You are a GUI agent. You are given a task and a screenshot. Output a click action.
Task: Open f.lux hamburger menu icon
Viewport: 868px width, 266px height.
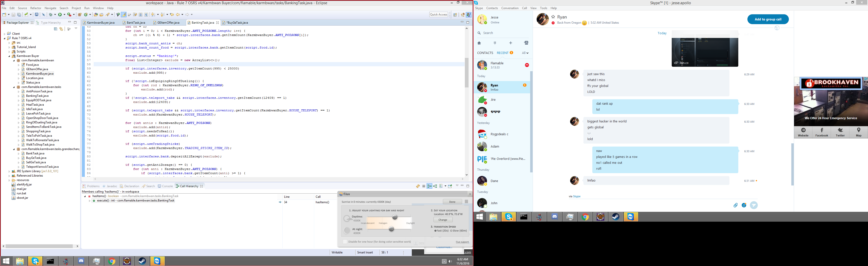466,201
